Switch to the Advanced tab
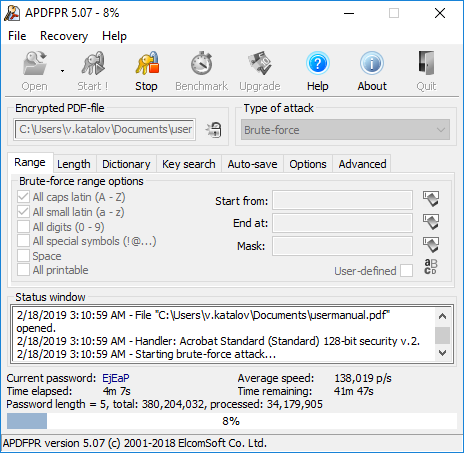 pyautogui.click(x=362, y=164)
